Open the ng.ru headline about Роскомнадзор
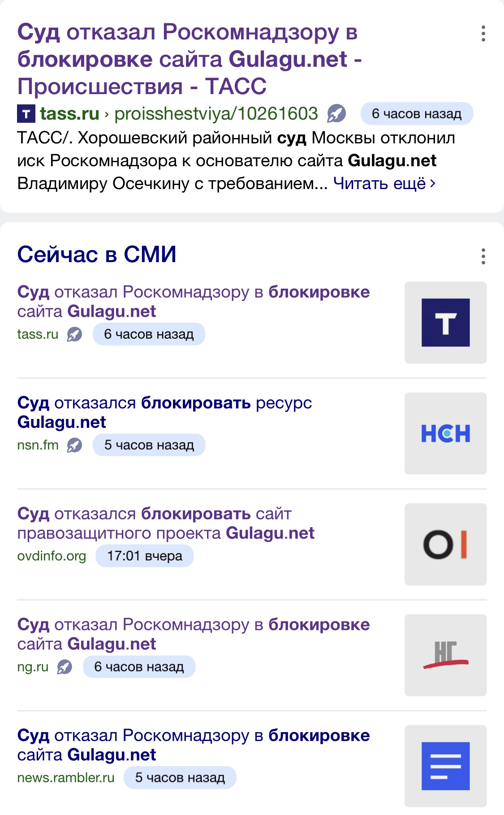 194,634
